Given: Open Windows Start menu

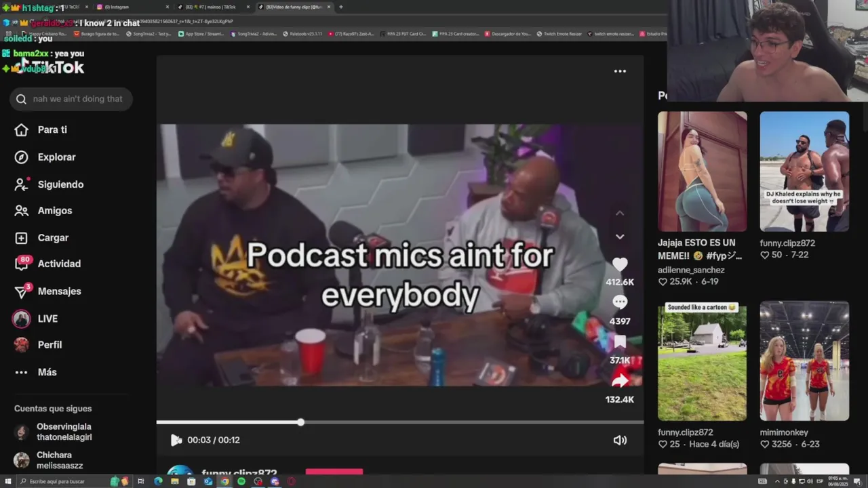Looking at the screenshot, I should 7,481.
